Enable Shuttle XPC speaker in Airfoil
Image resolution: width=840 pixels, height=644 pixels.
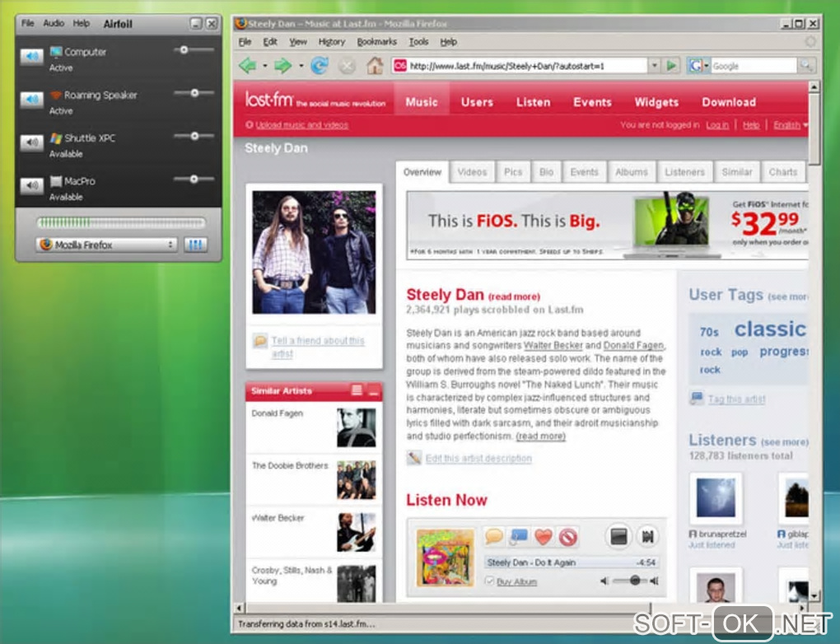(x=31, y=142)
